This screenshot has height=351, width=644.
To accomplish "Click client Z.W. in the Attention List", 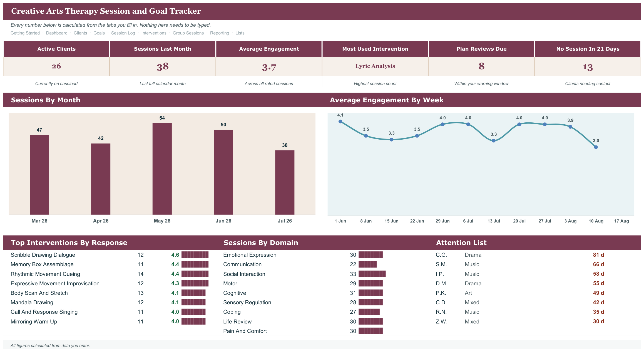I will click(x=442, y=322).
